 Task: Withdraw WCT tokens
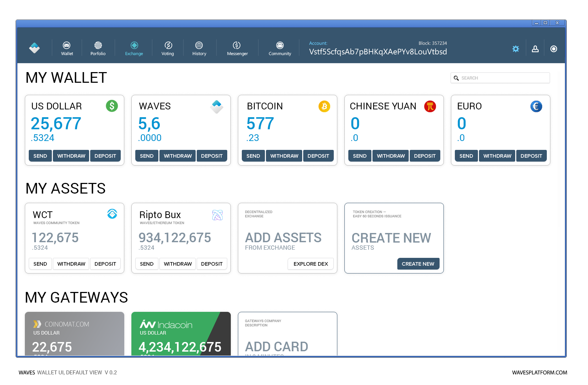tap(71, 264)
